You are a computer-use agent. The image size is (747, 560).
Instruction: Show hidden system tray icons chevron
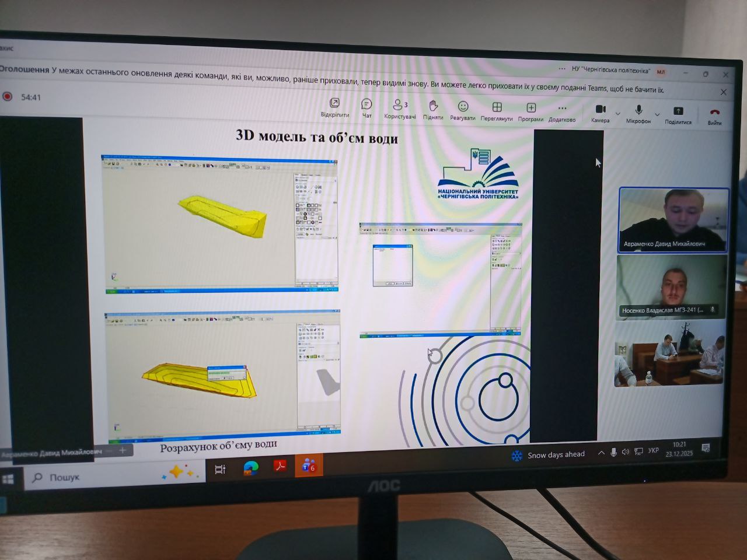coord(601,453)
